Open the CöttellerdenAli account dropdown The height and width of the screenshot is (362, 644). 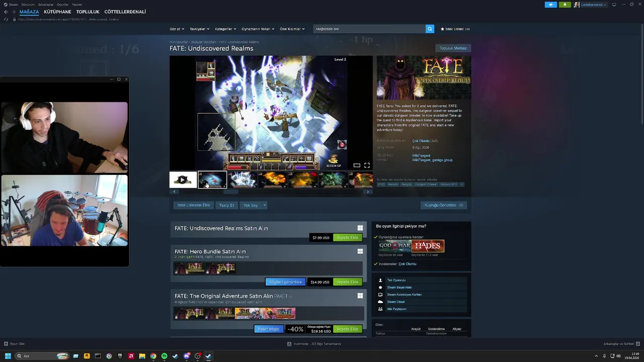[x=594, y=5]
